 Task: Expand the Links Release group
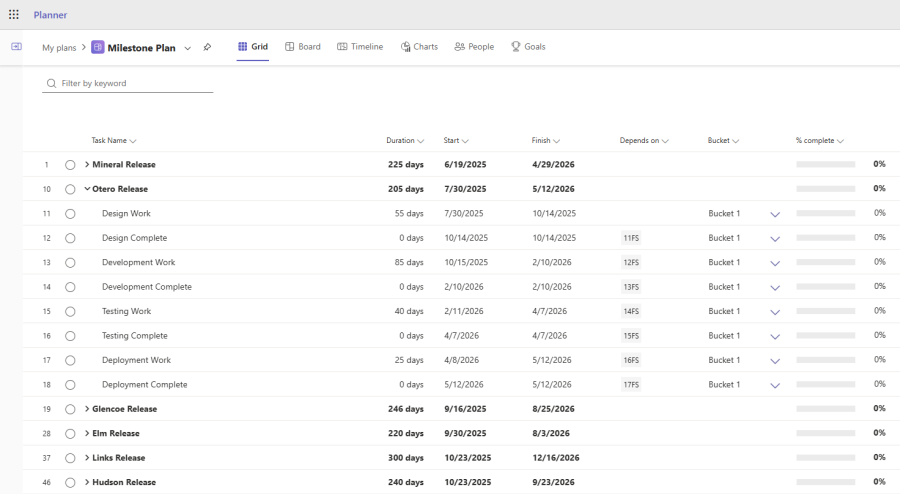[x=87, y=458]
